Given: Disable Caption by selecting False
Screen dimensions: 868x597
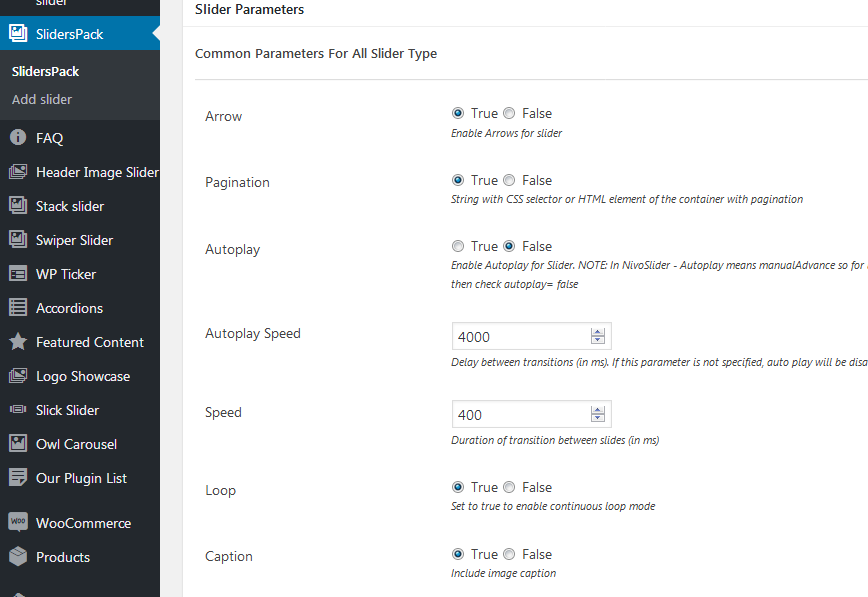Looking at the screenshot, I should tap(510, 554).
